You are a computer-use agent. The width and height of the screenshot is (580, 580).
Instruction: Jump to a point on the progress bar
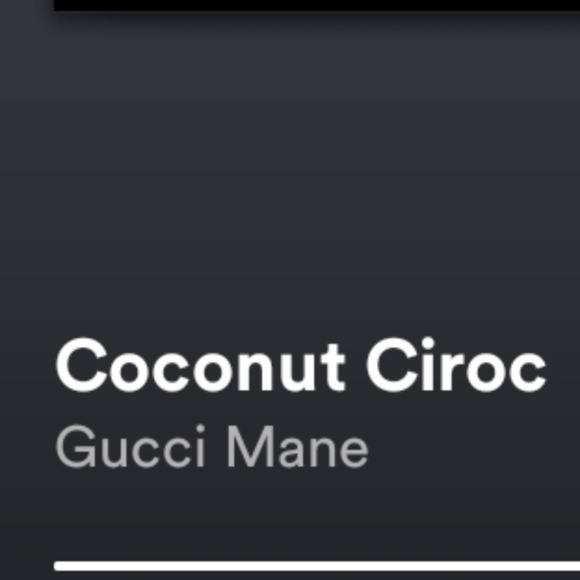pyautogui.click(x=317, y=566)
